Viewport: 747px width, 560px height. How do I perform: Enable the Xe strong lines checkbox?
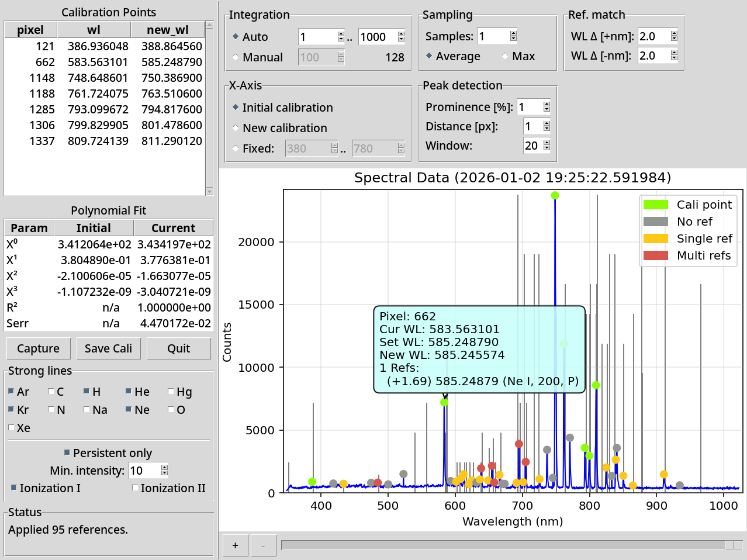[x=12, y=428]
